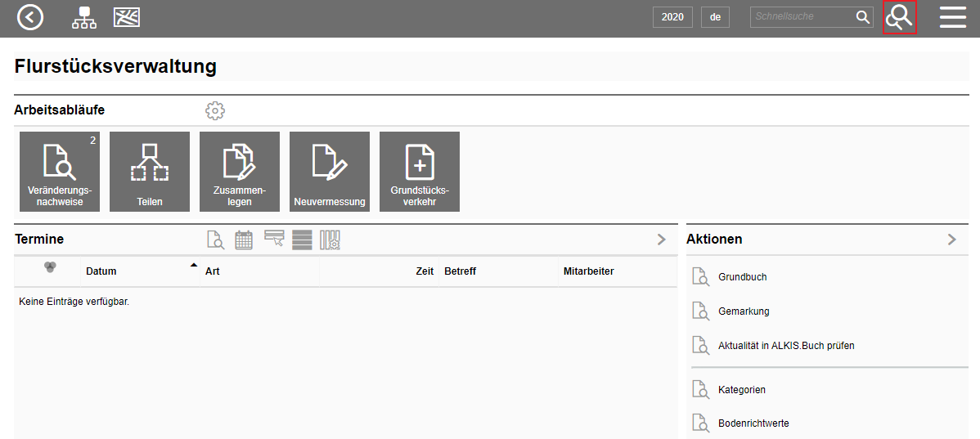Screen dimensions: 980x439
Task: Launch the Zusammenlegen workflow tile
Action: pyautogui.click(x=240, y=172)
